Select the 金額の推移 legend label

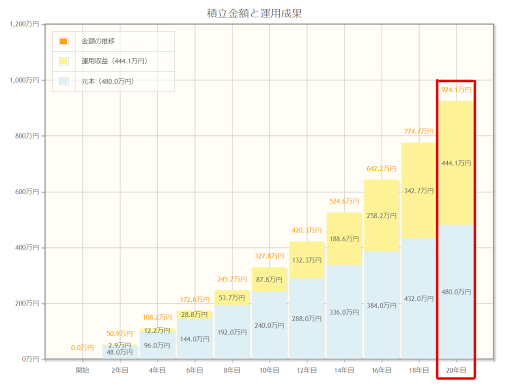click(98, 41)
